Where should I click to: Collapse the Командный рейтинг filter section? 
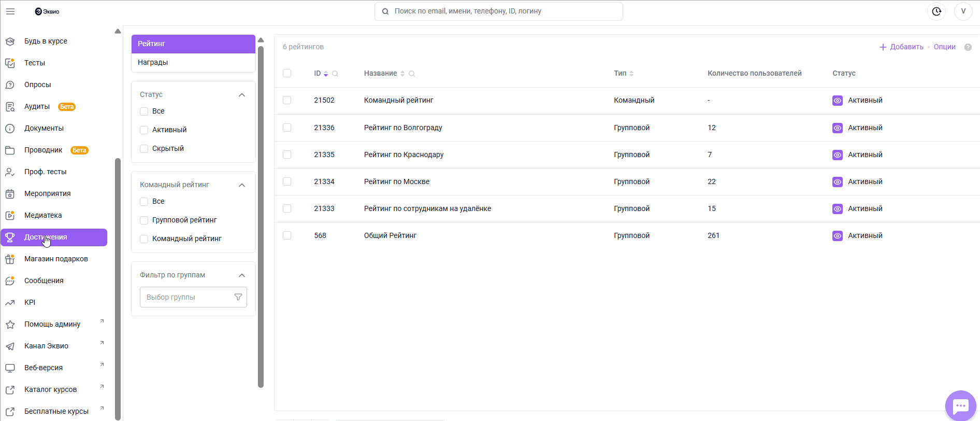click(242, 185)
